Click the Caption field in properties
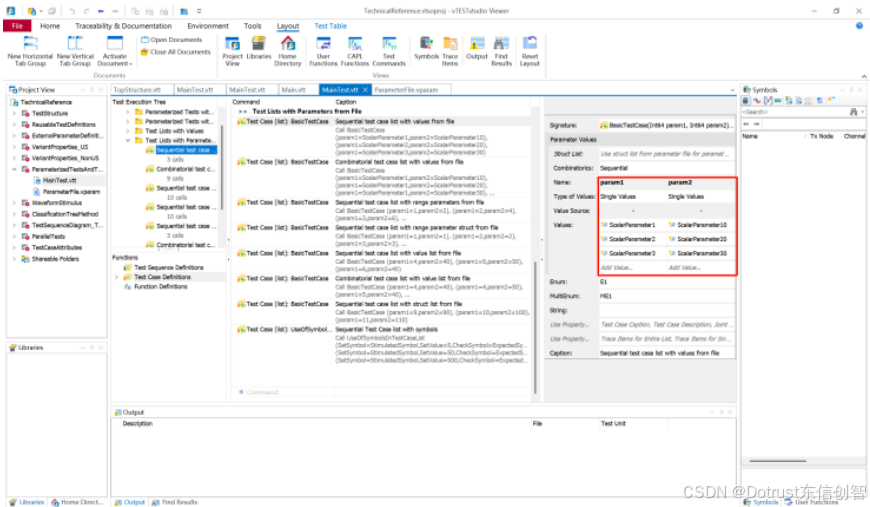 tap(666, 353)
